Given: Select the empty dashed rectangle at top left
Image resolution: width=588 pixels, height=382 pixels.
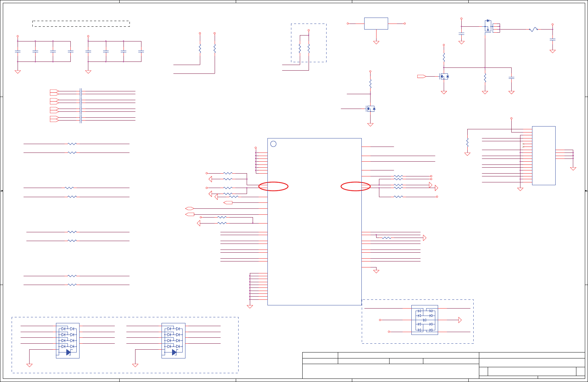Looking at the screenshot, I should pos(81,24).
